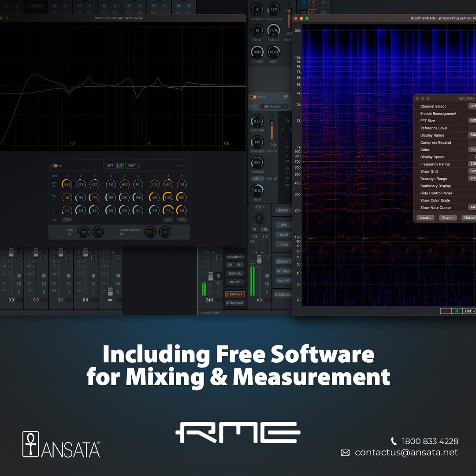
Task: Open the echo high cut off dropdown
Action: pos(257,178)
